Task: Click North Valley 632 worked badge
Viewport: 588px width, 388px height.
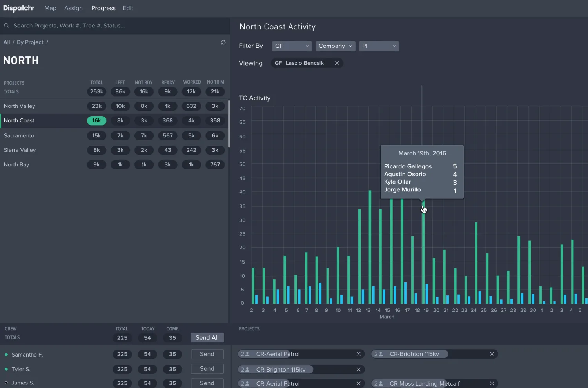Action: tap(191, 106)
